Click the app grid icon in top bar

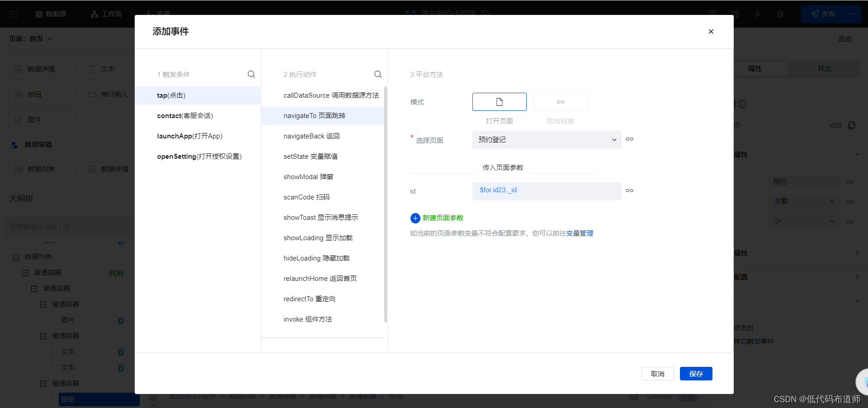(x=14, y=14)
